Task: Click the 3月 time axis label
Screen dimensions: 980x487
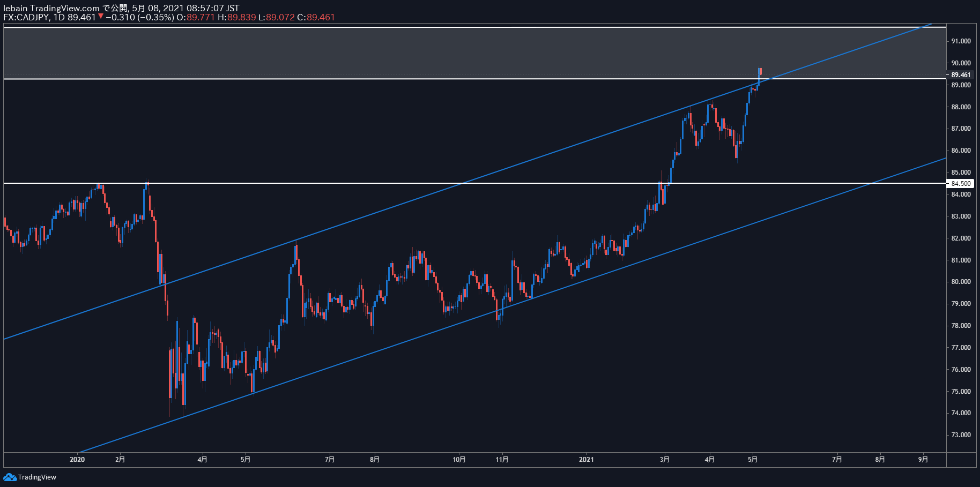Action: (x=665, y=459)
